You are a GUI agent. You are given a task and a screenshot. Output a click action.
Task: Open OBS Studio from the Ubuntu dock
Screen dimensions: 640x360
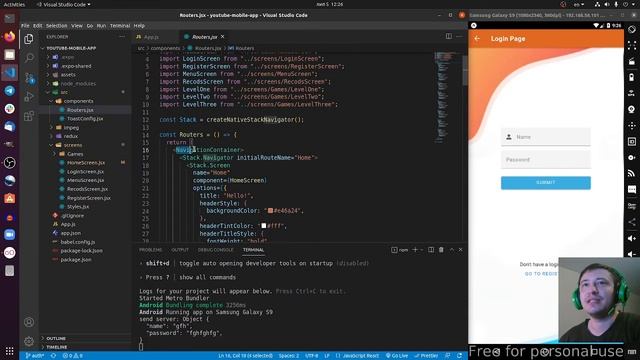(9, 162)
